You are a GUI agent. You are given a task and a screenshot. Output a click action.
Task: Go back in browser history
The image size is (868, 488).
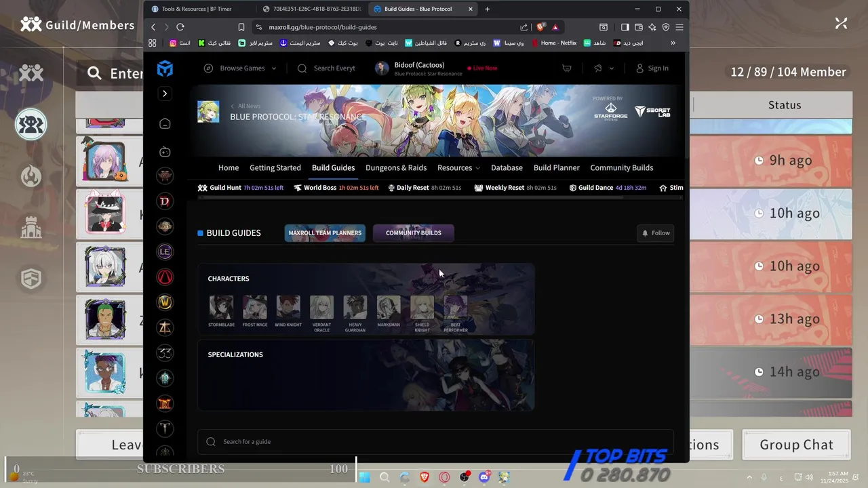pos(153,27)
